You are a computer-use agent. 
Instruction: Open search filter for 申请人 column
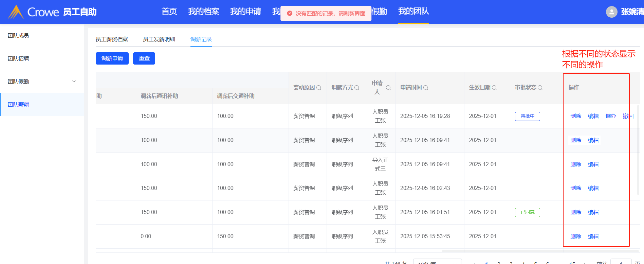pyautogui.click(x=388, y=88)
